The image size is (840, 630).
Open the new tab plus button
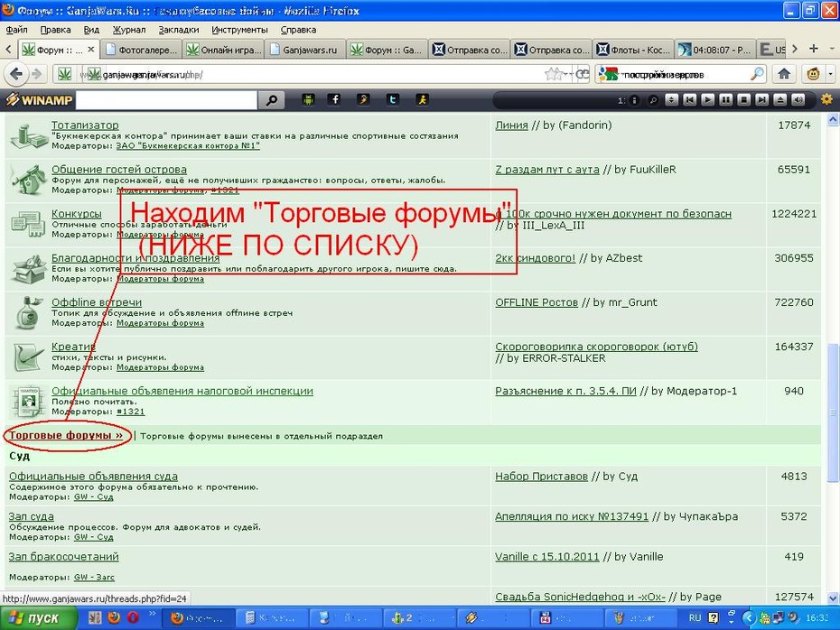[x=814, y=49]
